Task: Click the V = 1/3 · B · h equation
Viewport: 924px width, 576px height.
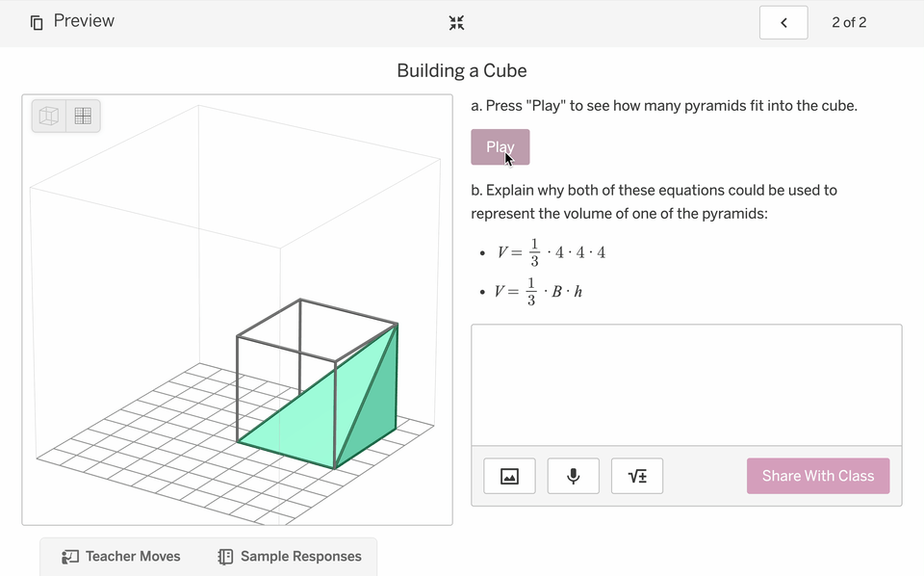Action: click(538, 291)
